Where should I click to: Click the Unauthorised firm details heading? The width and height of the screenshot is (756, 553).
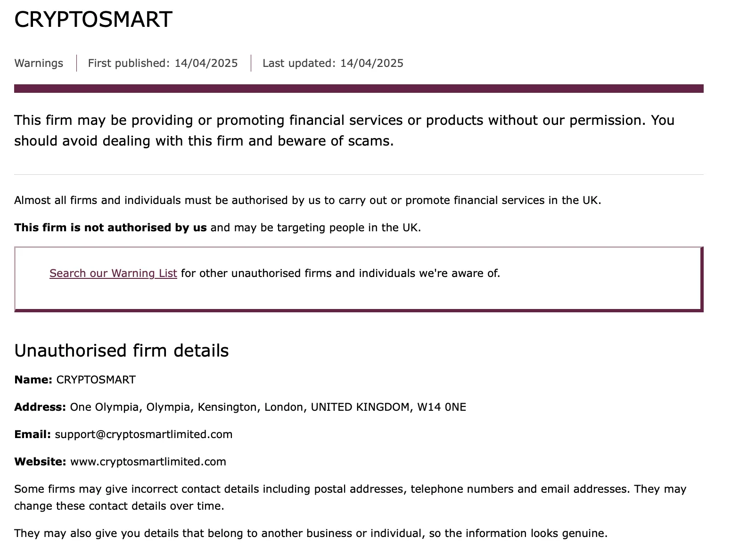tap(122, 351)
